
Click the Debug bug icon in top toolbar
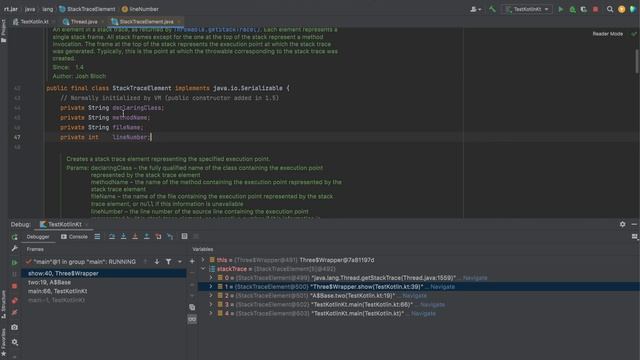click(573, 9)
